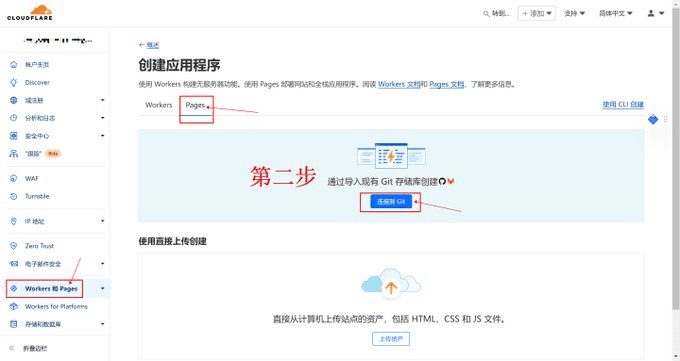The height and width of the screenshot is (361, 680).
Task: Collapse sidebar with double-chevron icon
Action: (x=12, y=348)
